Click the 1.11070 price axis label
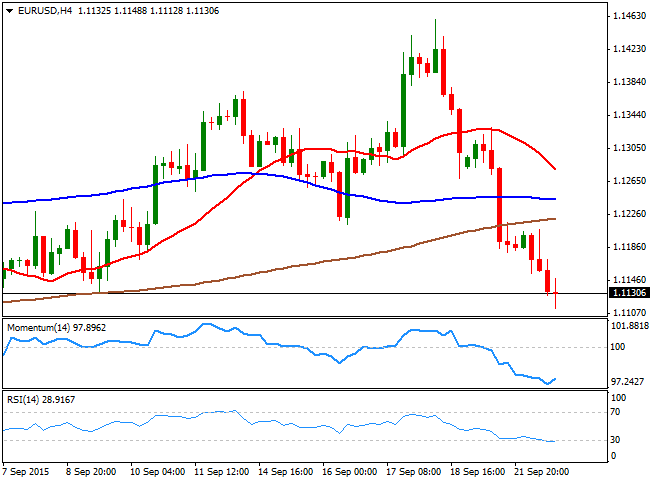The height and width of the screenshot is (480, 650). (x=629, y=313)
